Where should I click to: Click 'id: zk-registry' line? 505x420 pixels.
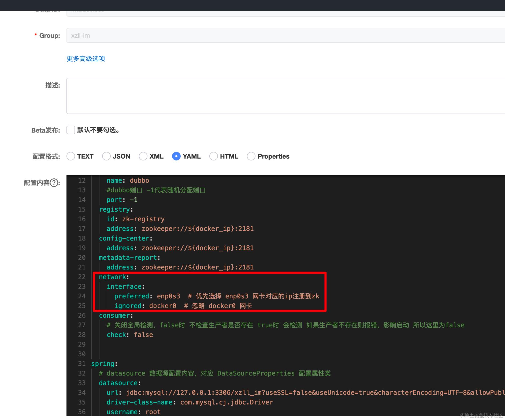pyautogui.click(x=136, y=219)
